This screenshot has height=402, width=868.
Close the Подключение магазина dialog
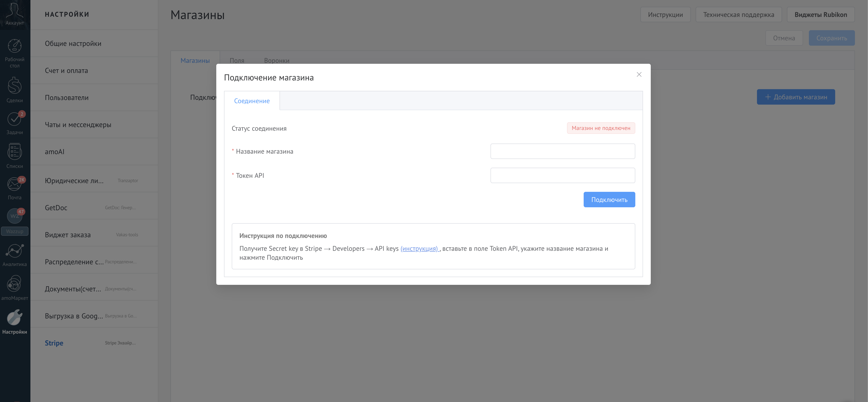coord(639,75)
